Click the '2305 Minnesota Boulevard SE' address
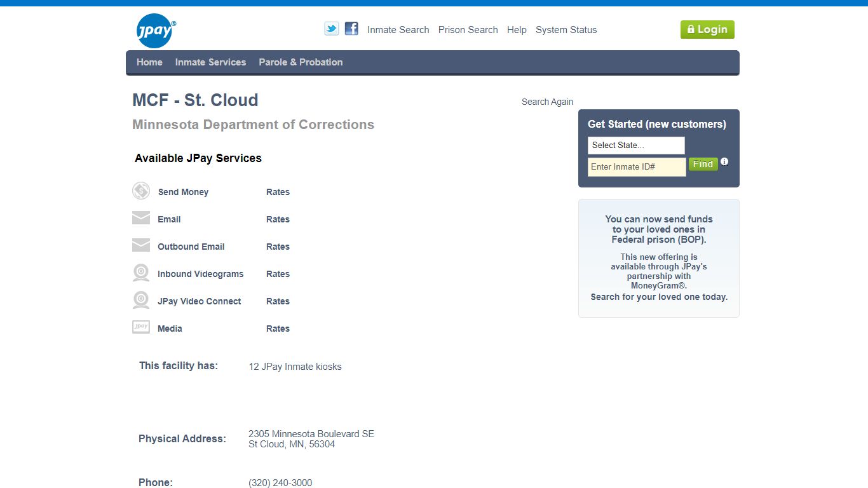The width and height of the screenshot is (868, 488). 311,434
